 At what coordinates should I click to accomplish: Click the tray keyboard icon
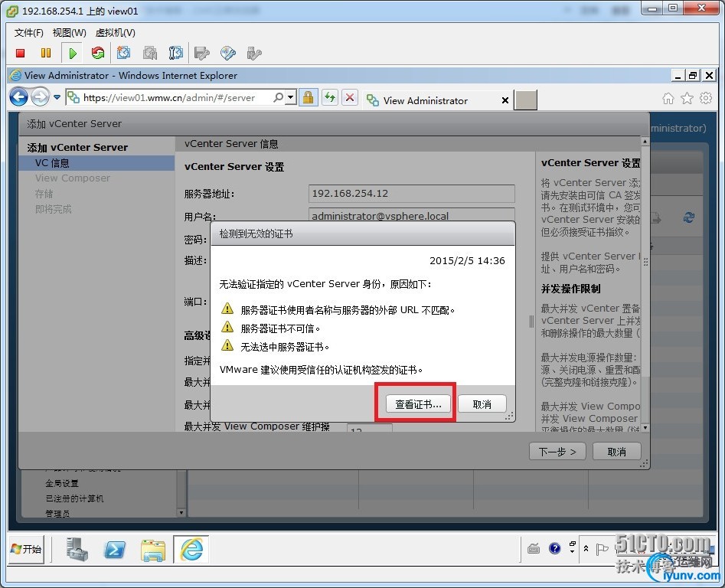tap(534, 549)
